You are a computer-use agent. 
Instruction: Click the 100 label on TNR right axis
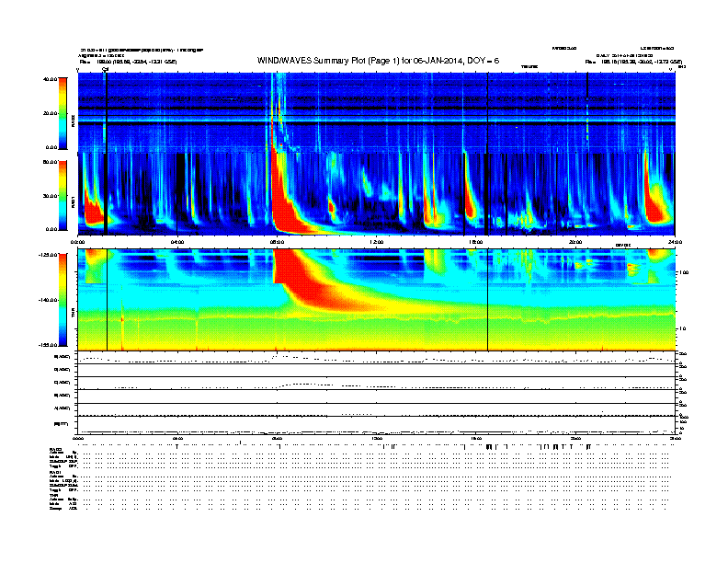(683, 272)
